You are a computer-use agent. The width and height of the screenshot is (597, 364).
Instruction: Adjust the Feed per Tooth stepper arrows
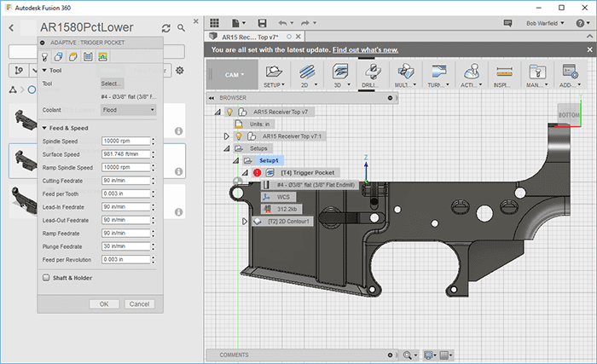pos(153,194)
